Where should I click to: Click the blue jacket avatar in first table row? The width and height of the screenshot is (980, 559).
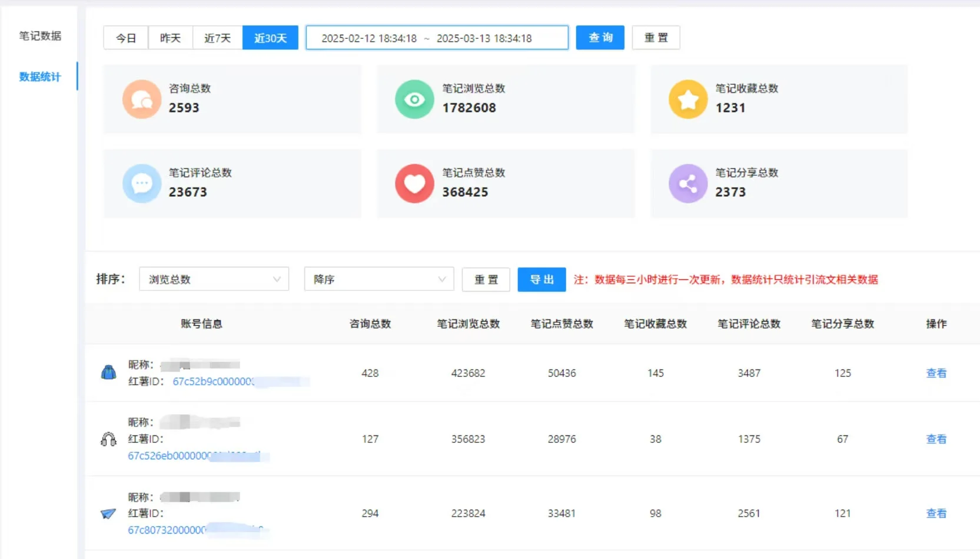click(108, 372)
